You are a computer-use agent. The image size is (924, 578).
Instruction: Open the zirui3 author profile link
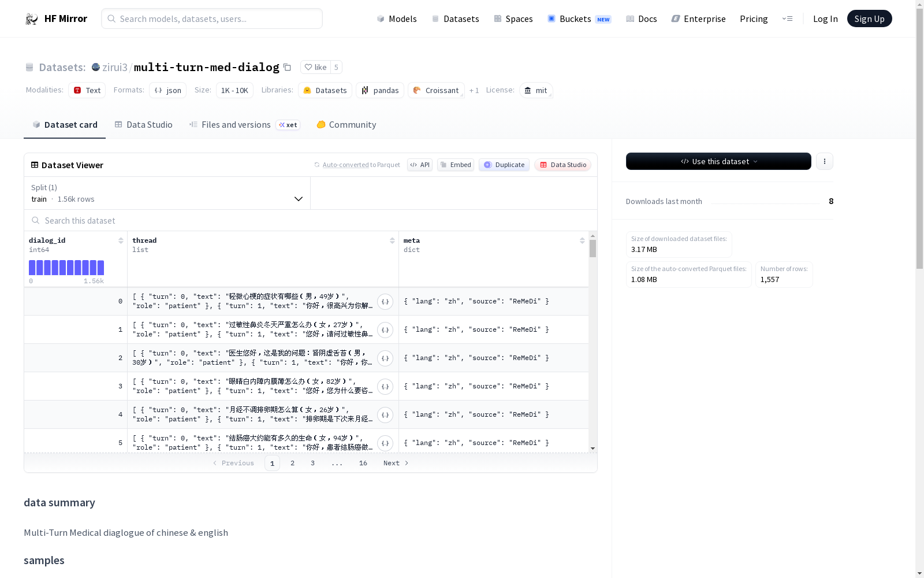click(115, 67)
